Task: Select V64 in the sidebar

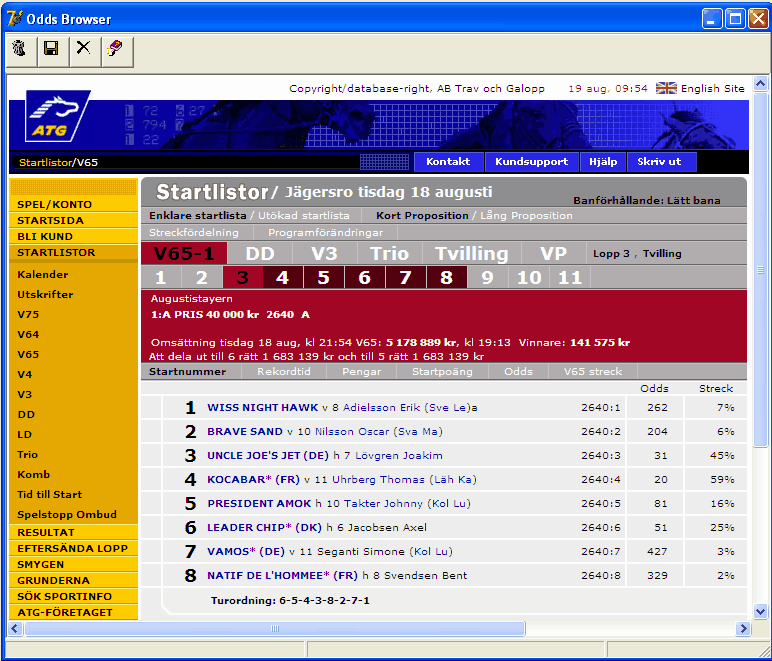Action: pyautogui.click(x=28, y=335)
